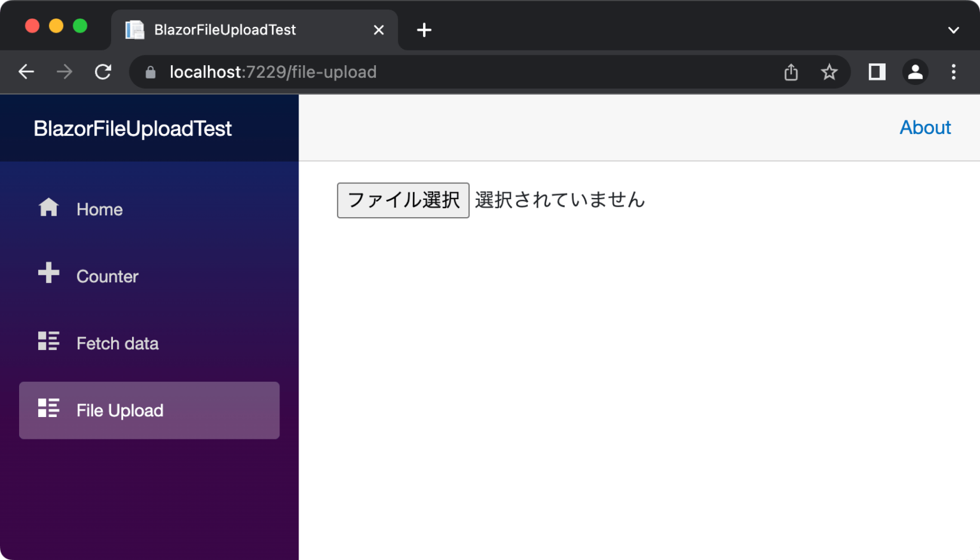The width and height of the screenshot is (980, 560).
Task: Click the BlazorFileUploadTest brand heading
Action: click(133, 128)
